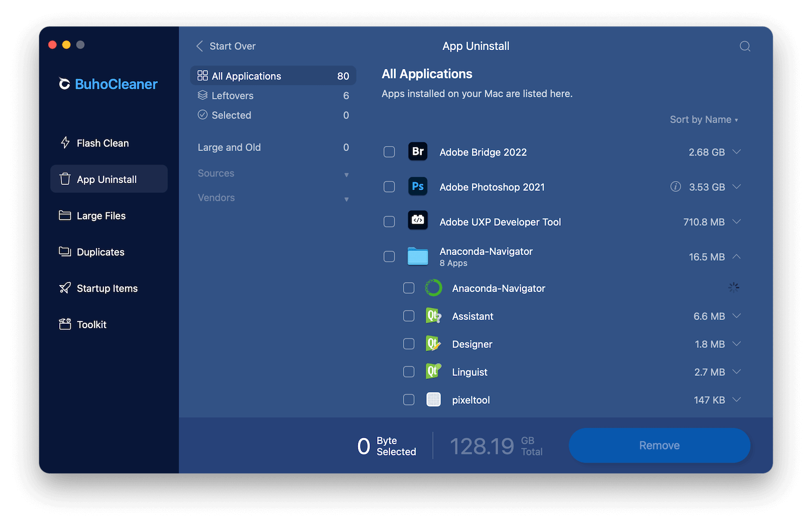Click the All Applications grid icon
Screen dimensions: 812x525
(202, 76)
